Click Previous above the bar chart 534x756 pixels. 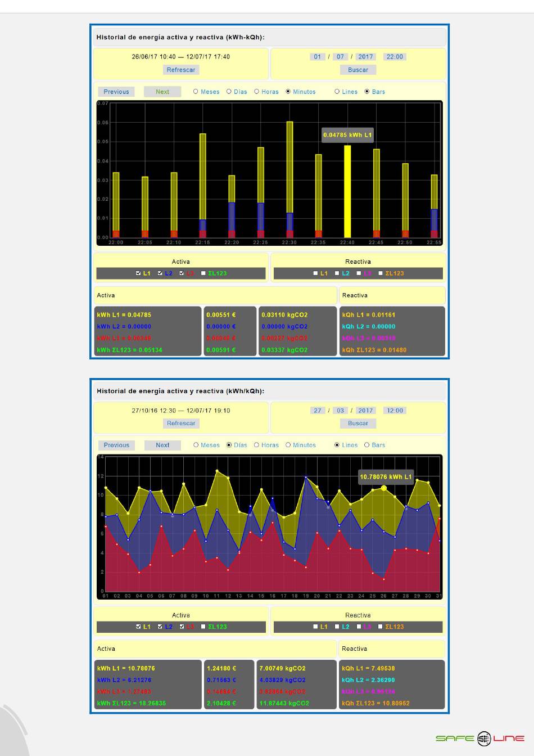click(x=116, y=92)
